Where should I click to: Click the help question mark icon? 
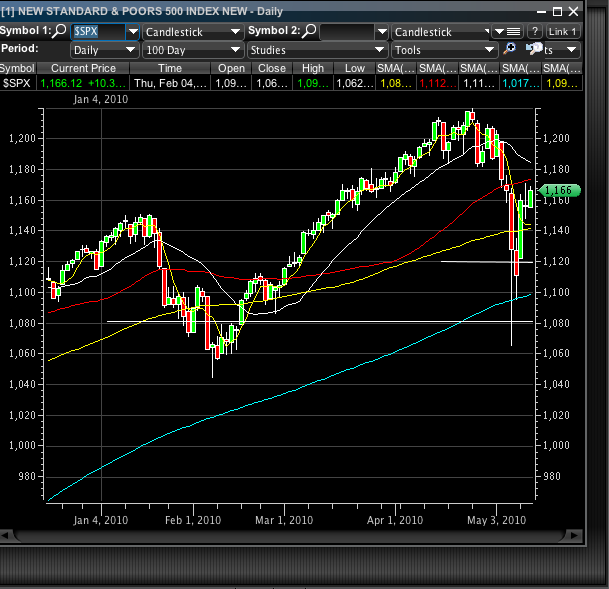[x=536, y=32]
